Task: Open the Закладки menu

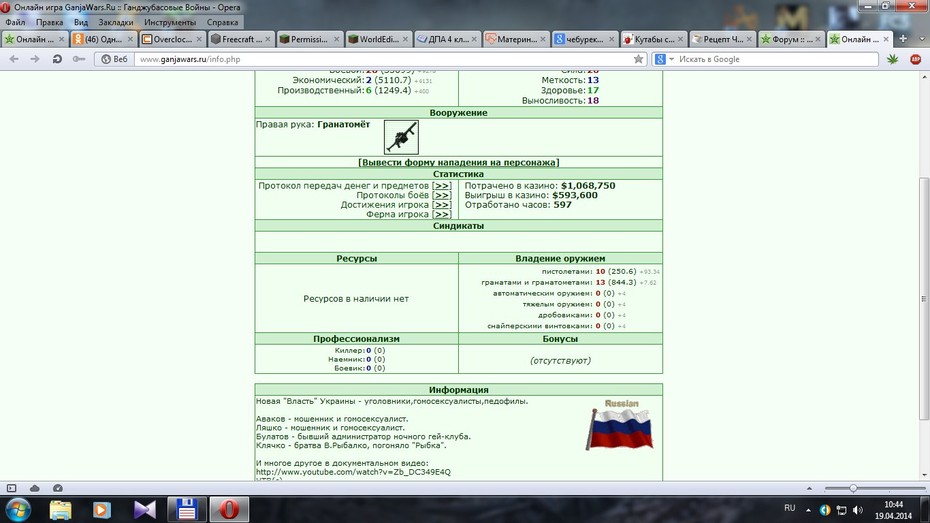Action: (x=116, y=23)
